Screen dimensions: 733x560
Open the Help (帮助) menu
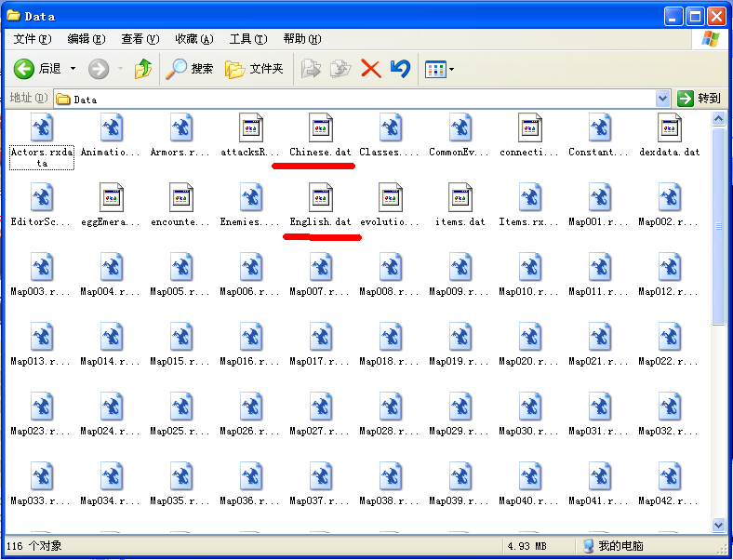tap(302, 39)
